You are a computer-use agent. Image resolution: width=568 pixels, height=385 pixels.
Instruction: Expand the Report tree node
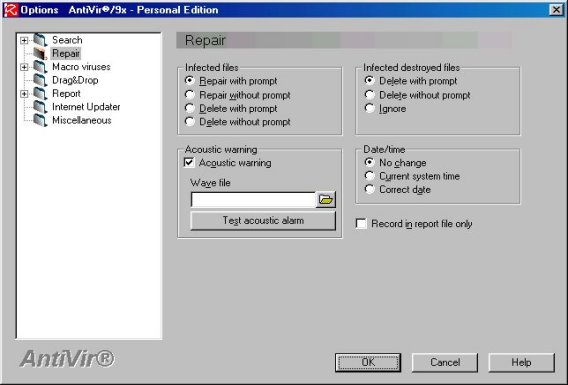(24, 94)
